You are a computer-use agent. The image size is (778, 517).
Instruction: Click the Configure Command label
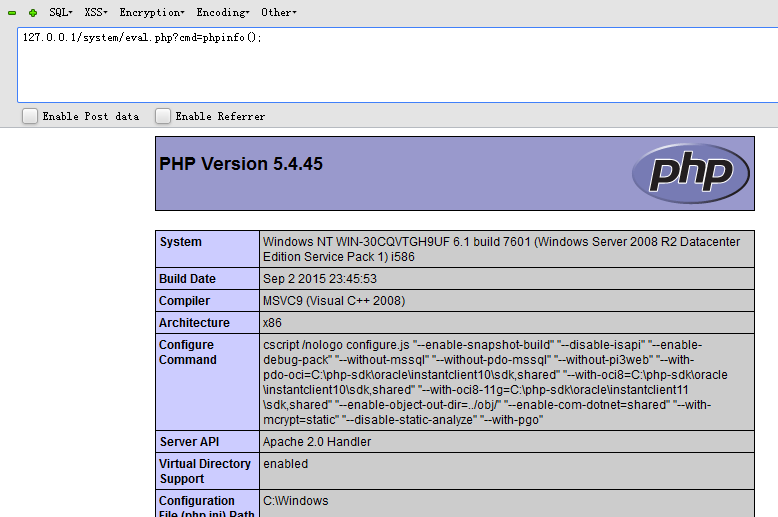click(188, 352)
